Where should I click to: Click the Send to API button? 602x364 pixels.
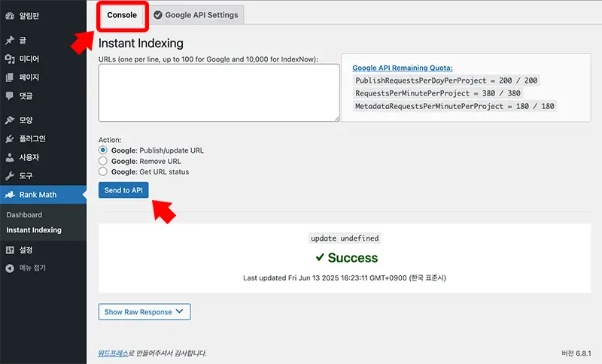123,190
